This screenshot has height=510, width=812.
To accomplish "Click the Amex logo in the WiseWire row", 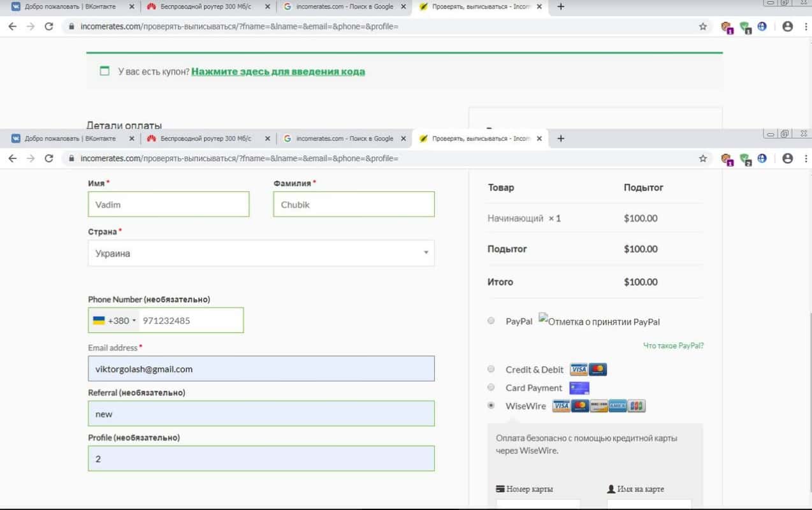I will pyautogui.click(x=618, y=406).
